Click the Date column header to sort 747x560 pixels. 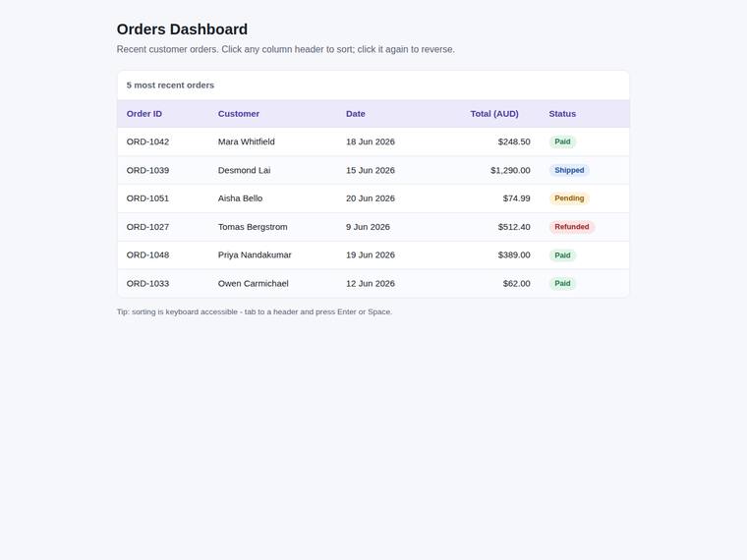[x=356, y=114]
